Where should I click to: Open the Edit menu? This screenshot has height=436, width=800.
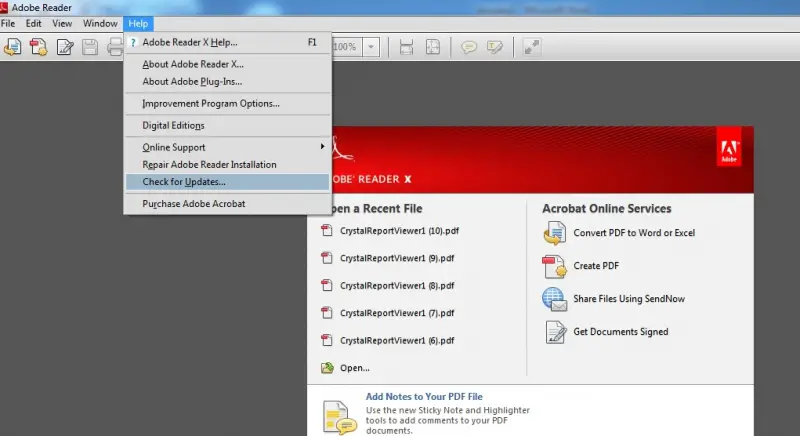coord(33,23)
